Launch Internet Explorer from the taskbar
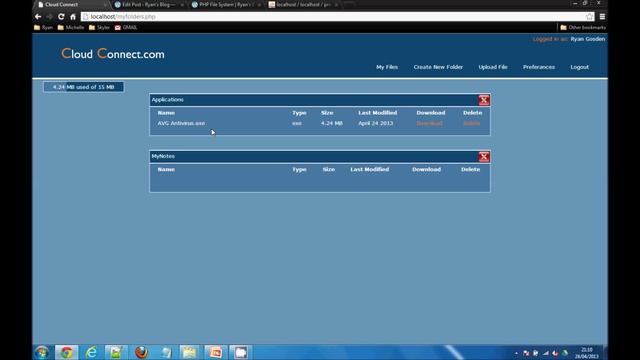The width and height of the screenshot is (640, 360). (91, 353)
